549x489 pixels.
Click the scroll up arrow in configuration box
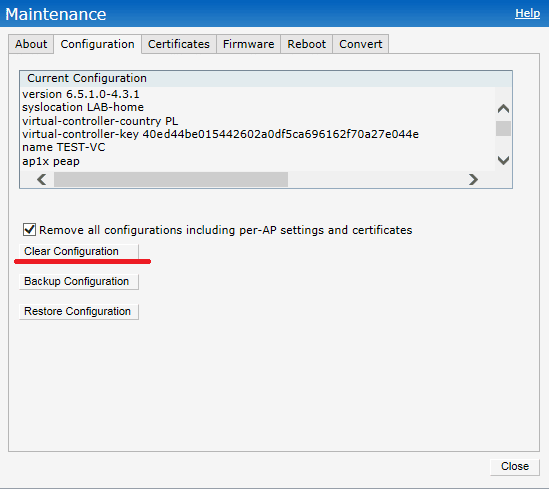pyautogui.click(x=503, y=109)
